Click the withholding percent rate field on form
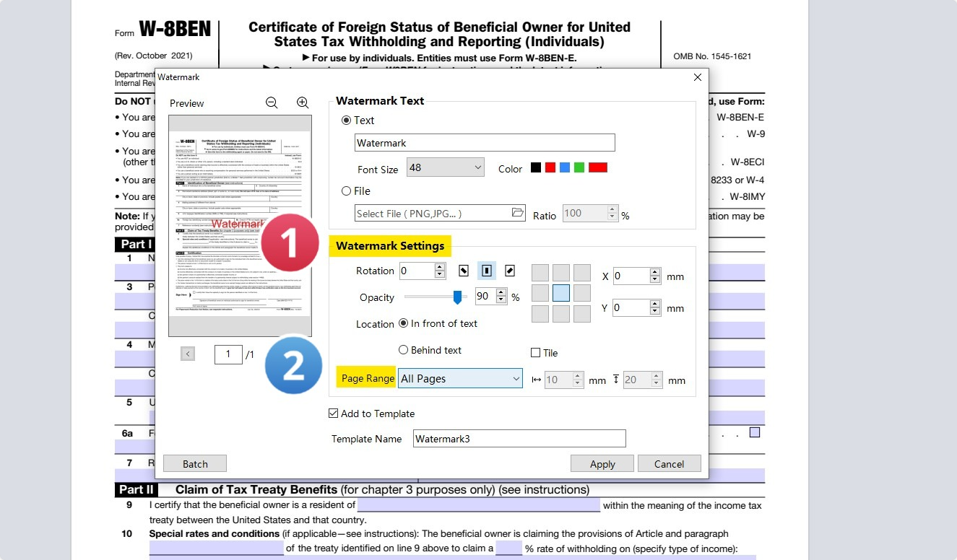This screenshot has height=560, width=957. point(509,548)
